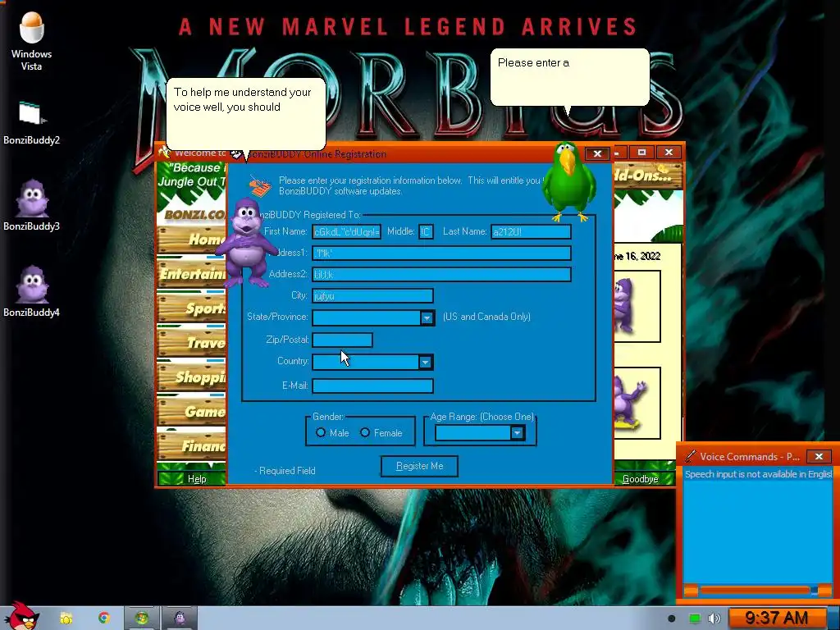Click the Address1 input field
The height and width of the screenshot is (630, 840).
point(442,253)
